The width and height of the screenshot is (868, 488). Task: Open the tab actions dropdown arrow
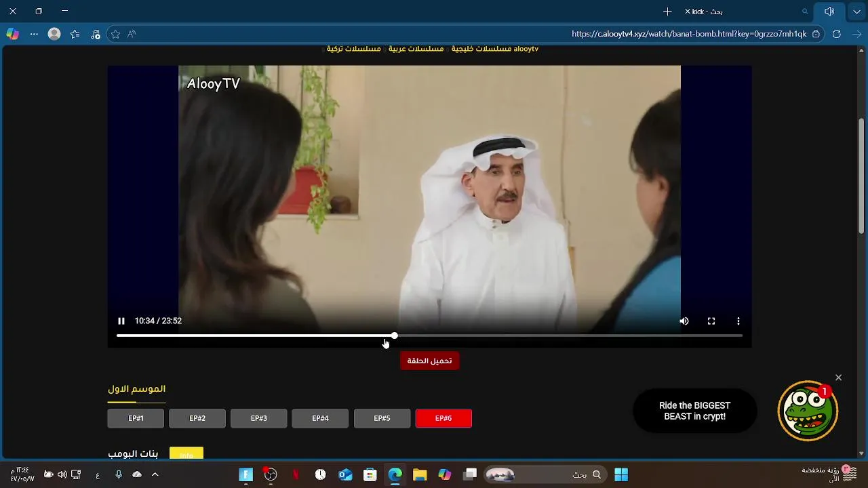(856, 12)
